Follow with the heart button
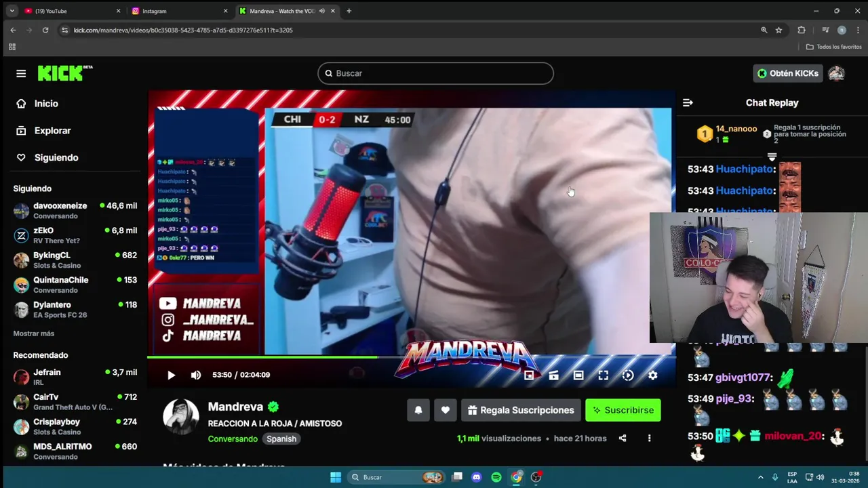 click(x=446, y=410)
